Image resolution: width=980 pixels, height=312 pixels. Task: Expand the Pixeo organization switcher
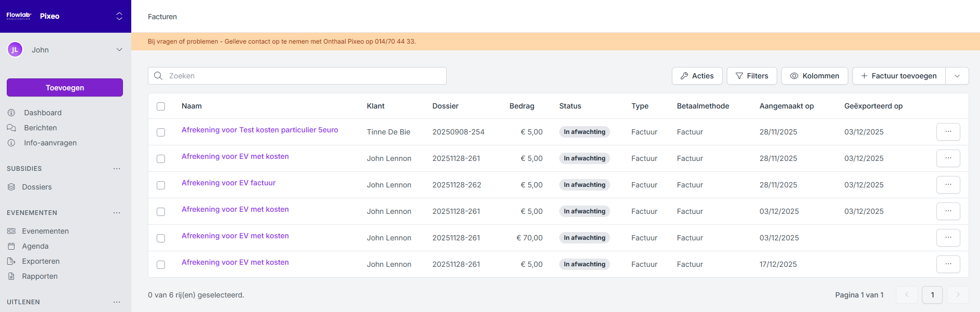pyautogui.click(x=119, y=16)
